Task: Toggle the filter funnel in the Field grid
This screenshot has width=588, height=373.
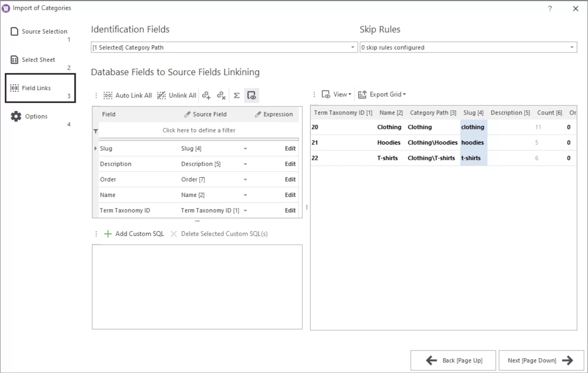Action: coord(96,130)
